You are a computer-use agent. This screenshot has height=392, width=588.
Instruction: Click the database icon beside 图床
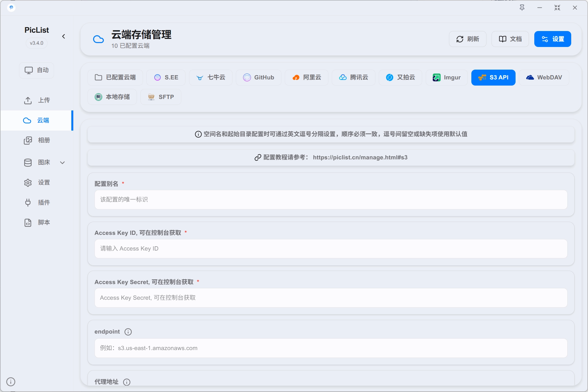[x=28, y=162]
